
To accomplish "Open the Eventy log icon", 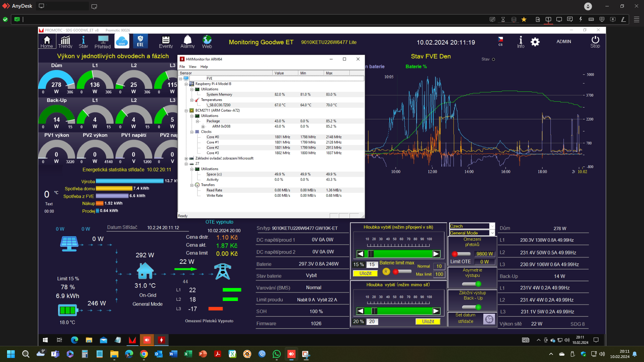I will [166, 42].
